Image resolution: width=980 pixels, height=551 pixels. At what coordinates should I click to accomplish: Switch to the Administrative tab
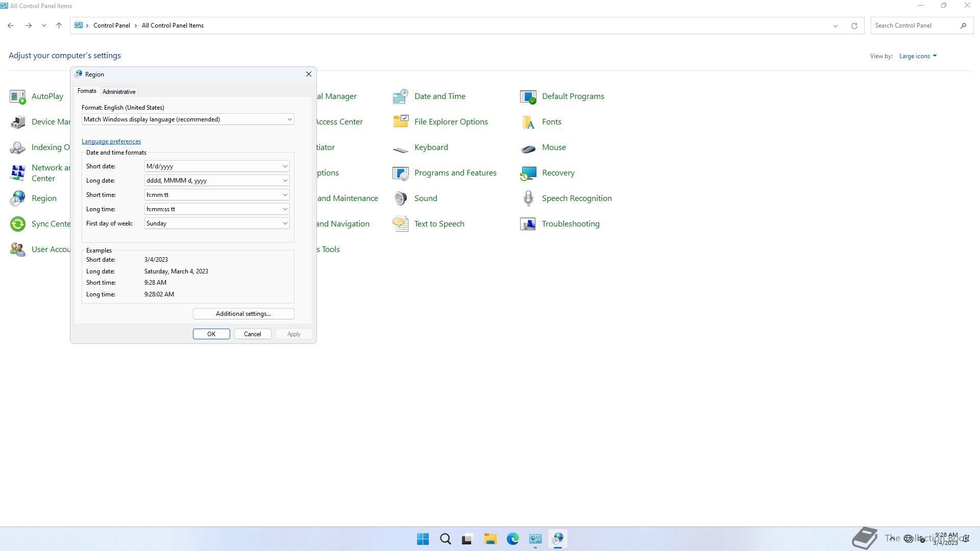[x=119, y=92]
